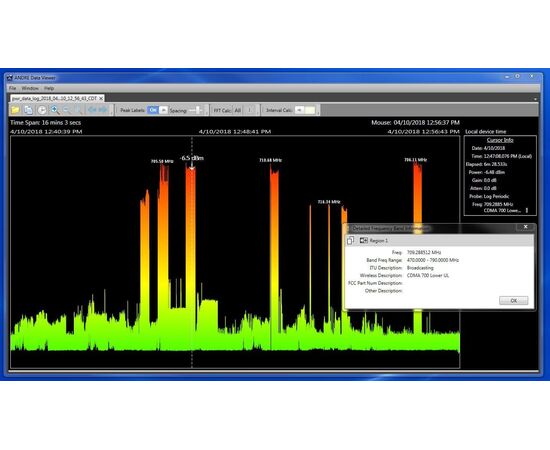
Task: Click the Power -6.48 dBm value
Action: (x=494, y=172)
